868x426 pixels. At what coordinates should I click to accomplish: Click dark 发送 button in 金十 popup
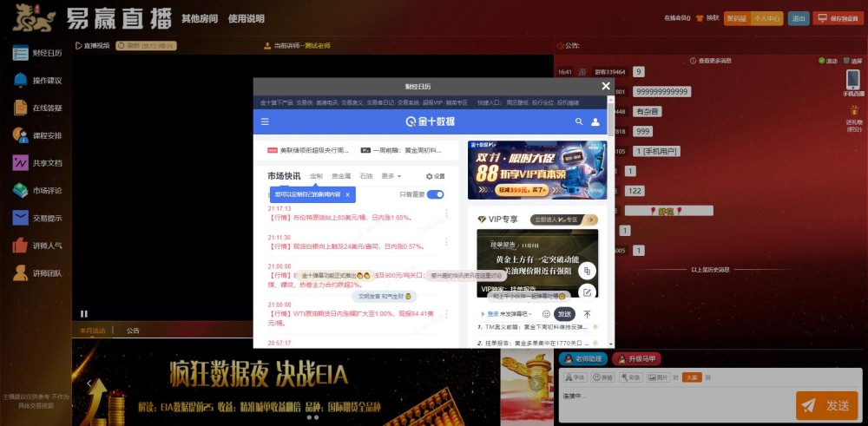click(564, 314)
